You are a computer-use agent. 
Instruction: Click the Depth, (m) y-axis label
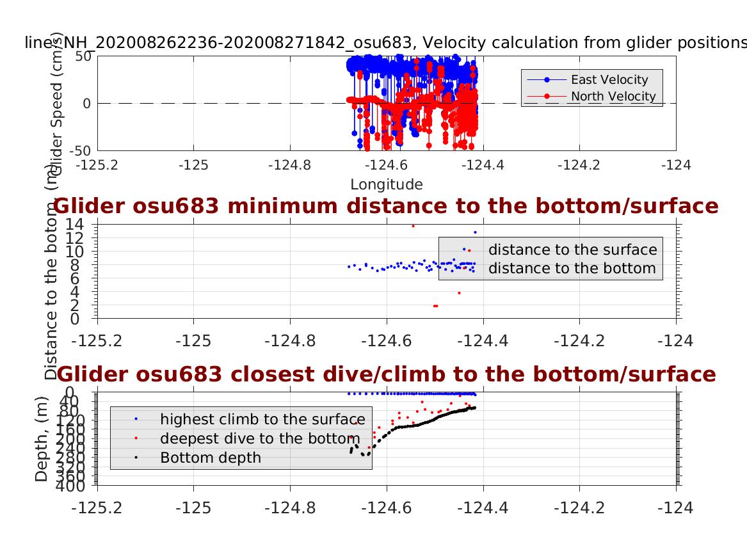[x=42, y=439]
